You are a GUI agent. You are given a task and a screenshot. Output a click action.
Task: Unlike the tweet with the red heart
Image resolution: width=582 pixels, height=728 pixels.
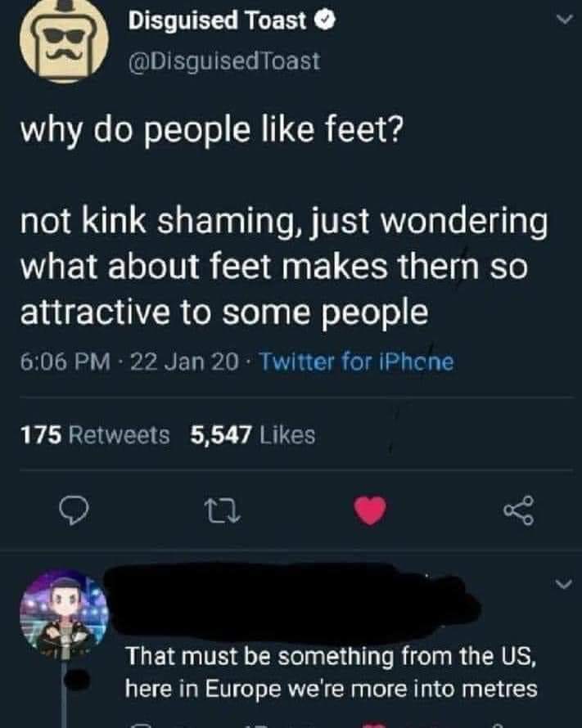(370, 512)
